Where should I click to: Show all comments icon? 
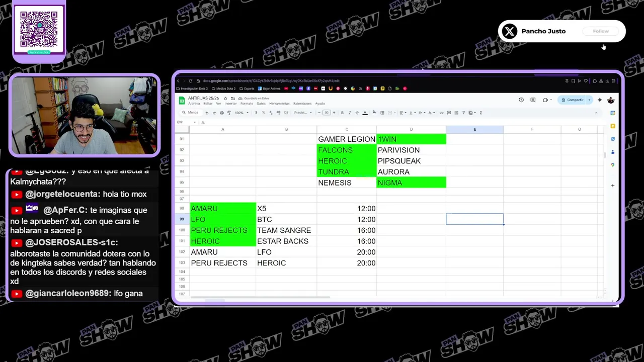(533, 100)
